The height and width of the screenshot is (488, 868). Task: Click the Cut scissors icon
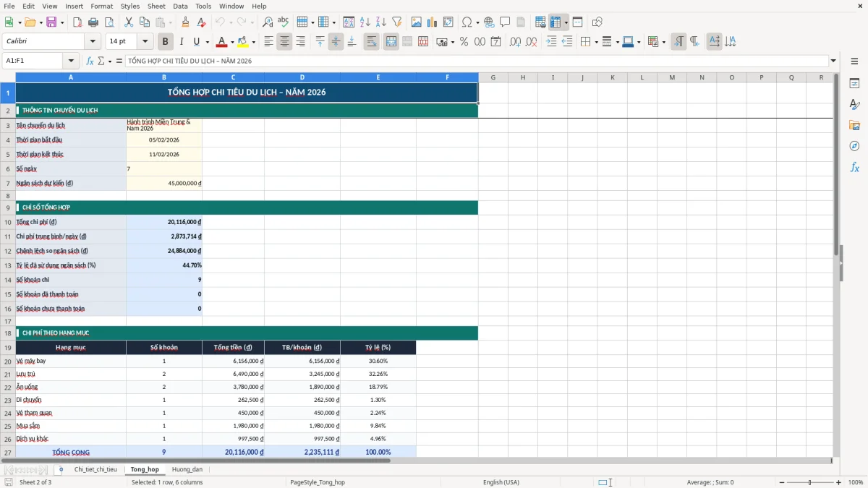click(129, 22)
